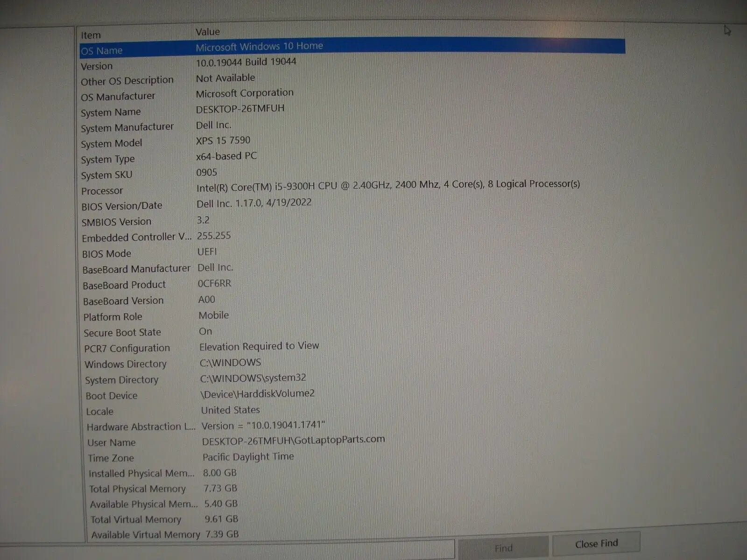Image resolution: width=747 pixels, height=560 pixels.
Task: Select the BaseBoard Manufacturer row label
Action: coord(136,269)
